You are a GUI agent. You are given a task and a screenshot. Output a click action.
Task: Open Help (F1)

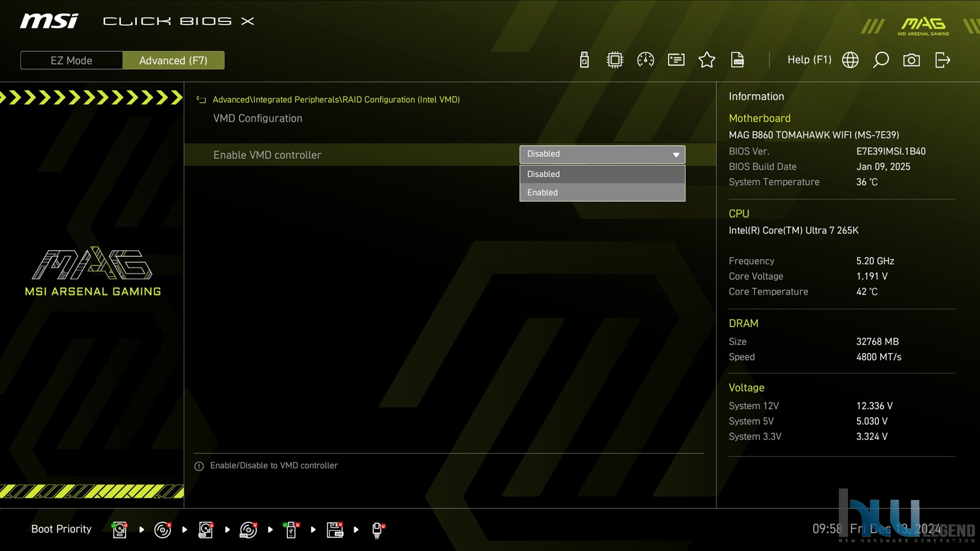point(809,60)
